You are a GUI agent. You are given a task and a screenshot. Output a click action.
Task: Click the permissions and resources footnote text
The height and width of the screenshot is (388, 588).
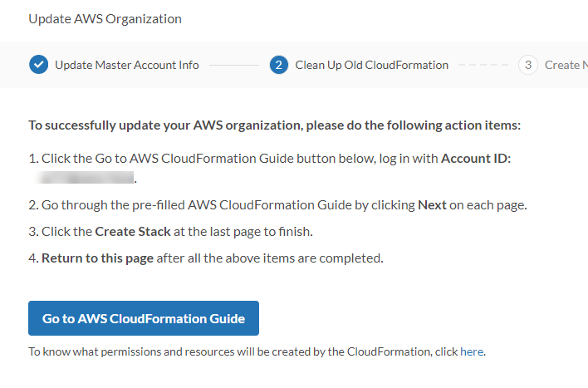(233, 351)
